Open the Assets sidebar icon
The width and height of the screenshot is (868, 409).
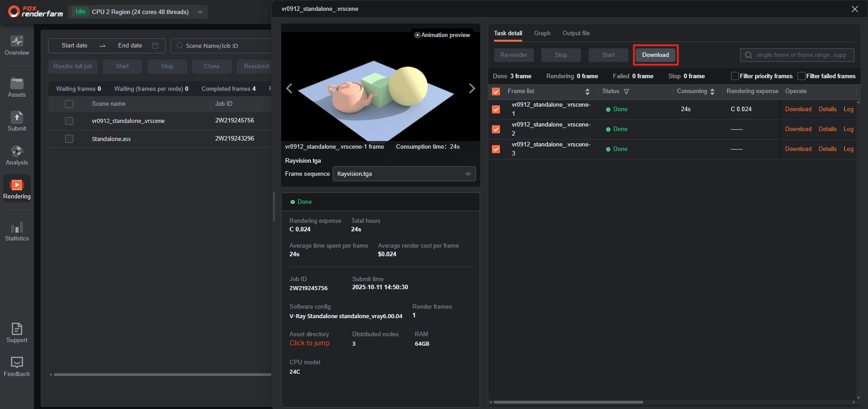pyautogui.click(x=17, y=88)
